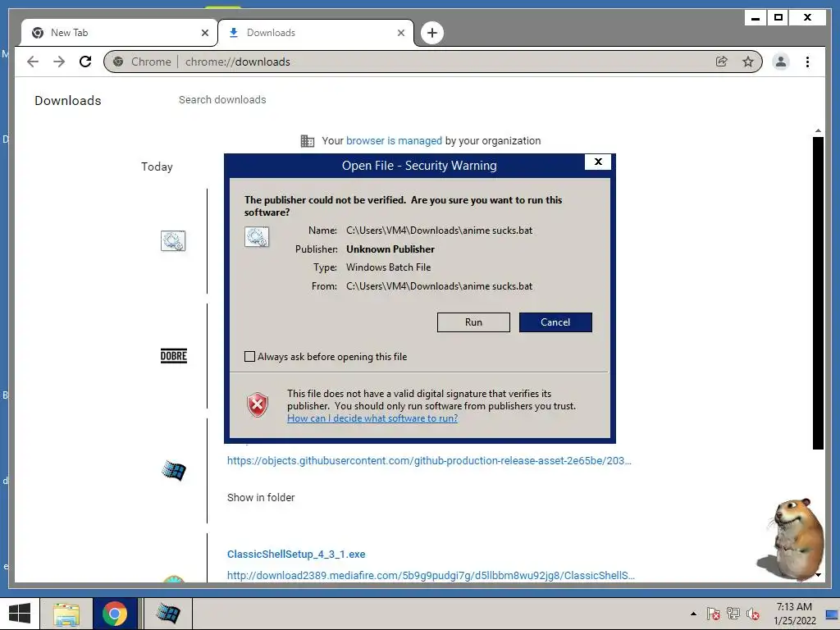Click the scroll up arrow of the page scrollbar
Viewport: 840px width, 630px height.
(818, 130)
